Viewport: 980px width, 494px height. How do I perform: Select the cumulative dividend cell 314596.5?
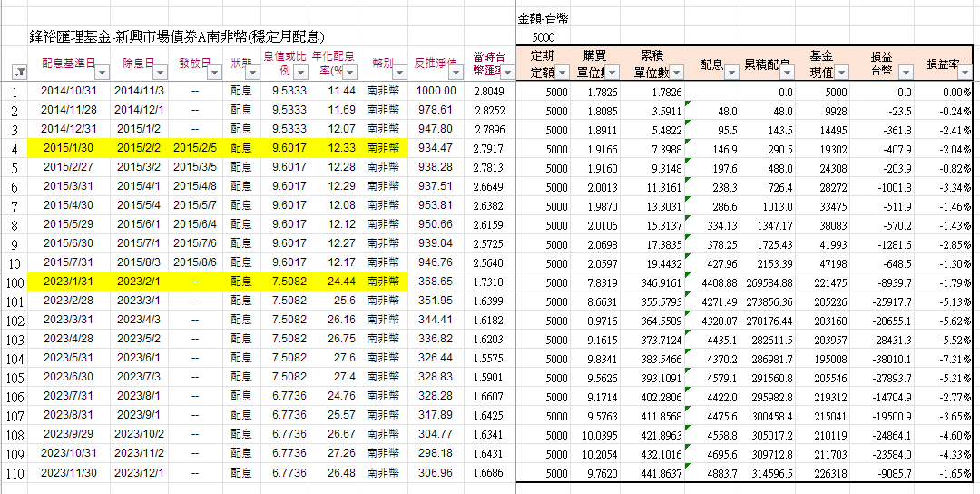[767, 473]
